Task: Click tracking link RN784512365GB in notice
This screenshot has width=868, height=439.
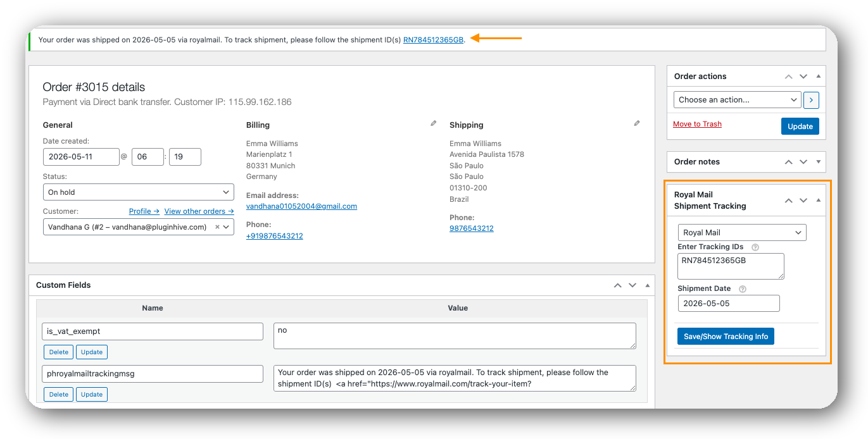Action: (433, 40)
